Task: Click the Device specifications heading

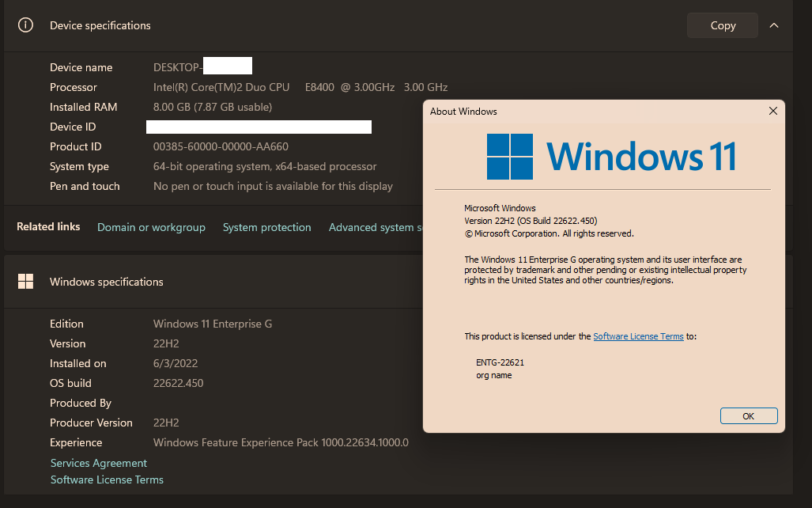Action: (x=100, y=25)
